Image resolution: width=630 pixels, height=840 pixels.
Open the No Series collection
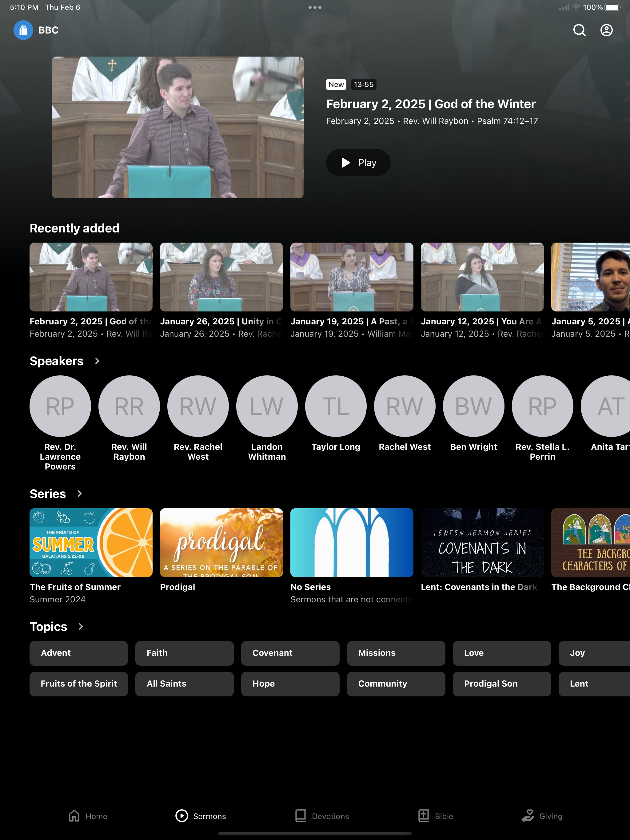click(352, 543)
